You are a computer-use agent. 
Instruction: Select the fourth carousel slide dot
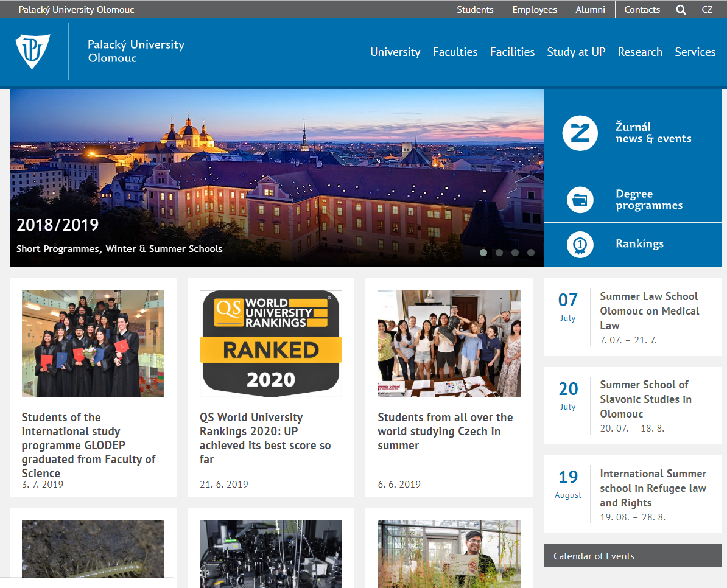click(x=530, y=253)
